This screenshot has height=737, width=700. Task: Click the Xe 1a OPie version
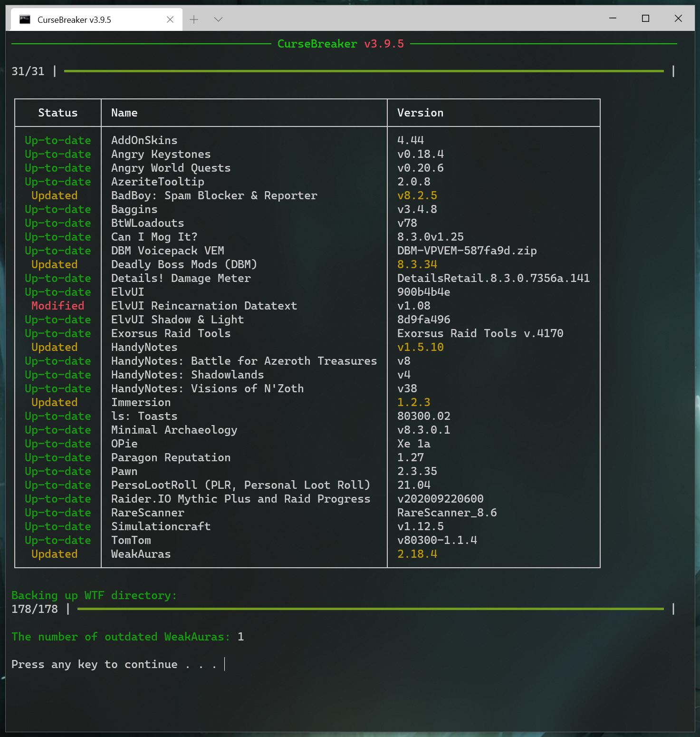click(x=414, y=444)
